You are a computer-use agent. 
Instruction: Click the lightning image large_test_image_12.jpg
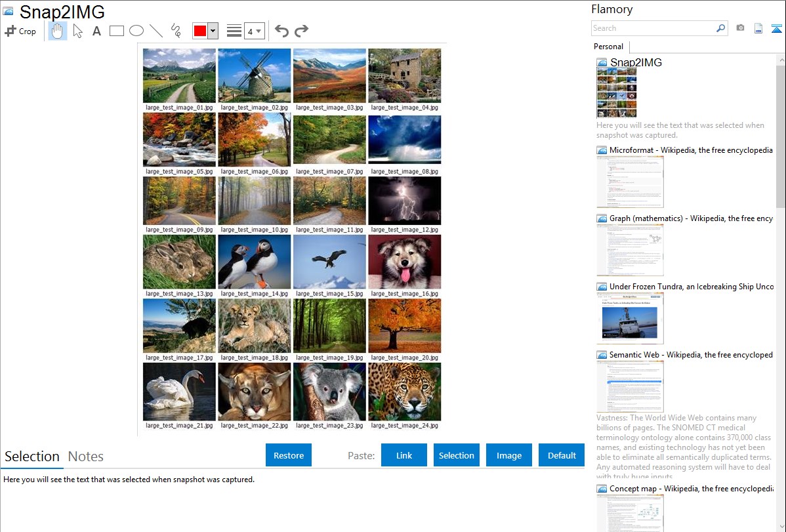click(405, 201)
